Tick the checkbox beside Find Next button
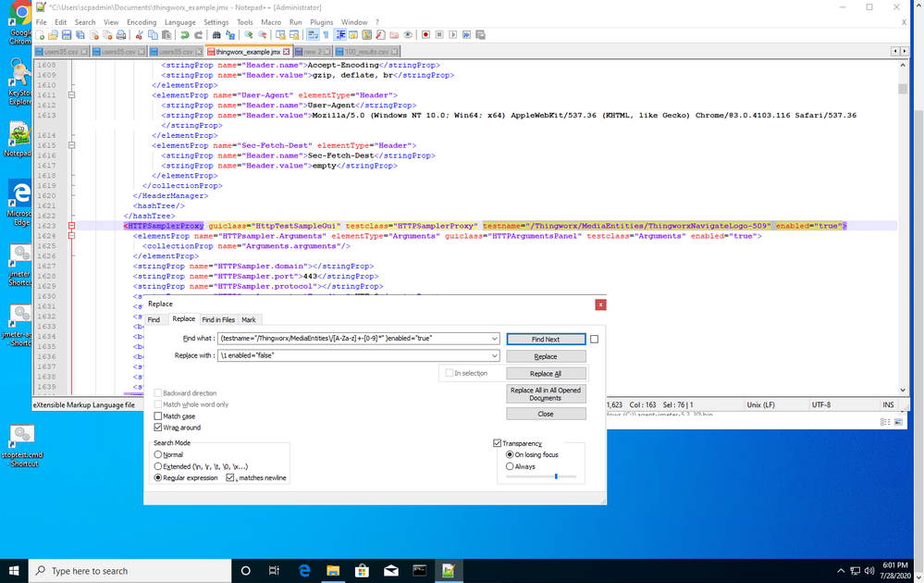 pos(594,339)
